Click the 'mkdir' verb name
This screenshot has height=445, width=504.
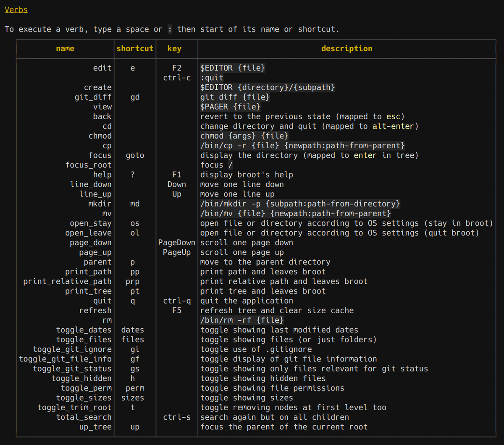pos(100,204)
